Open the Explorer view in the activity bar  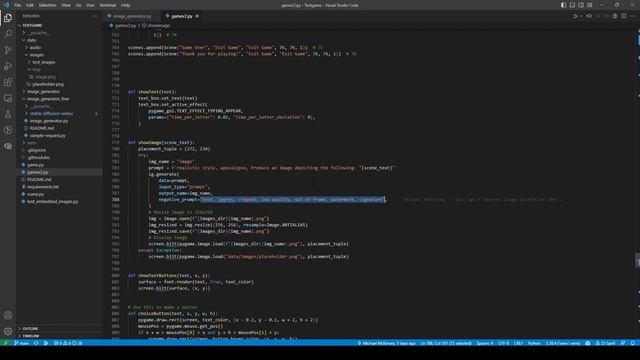pos(8,18)
